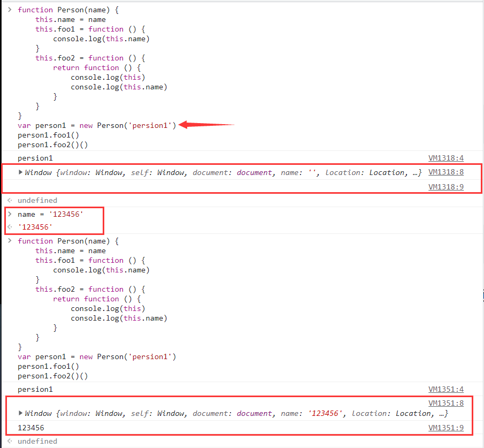Jump to source at VM1351:8
The width and height of the screenshot is (484, 448).
[x=446, y=403]
